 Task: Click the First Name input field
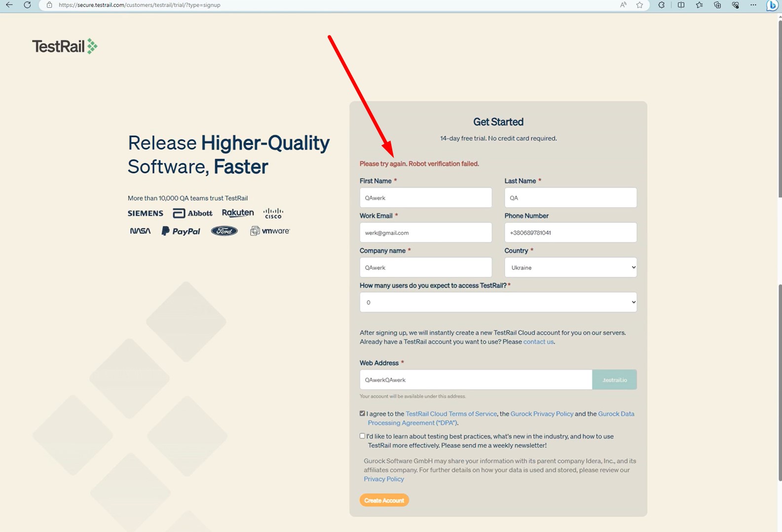(425, 198)
